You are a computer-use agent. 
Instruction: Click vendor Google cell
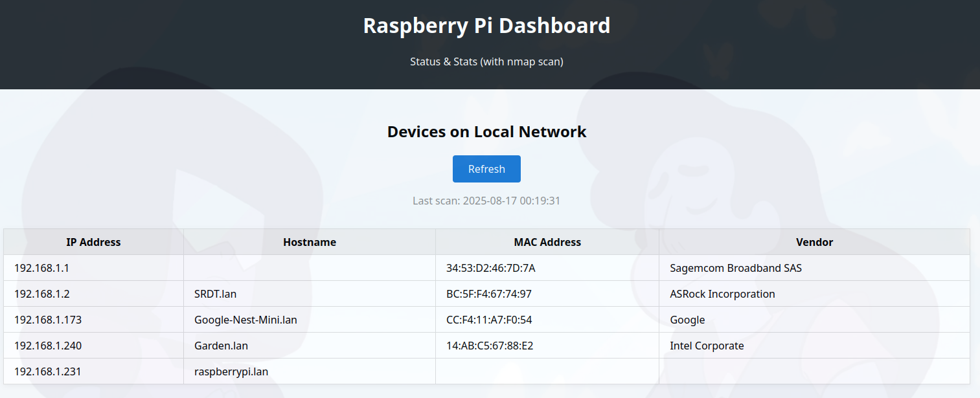[814, 320]
